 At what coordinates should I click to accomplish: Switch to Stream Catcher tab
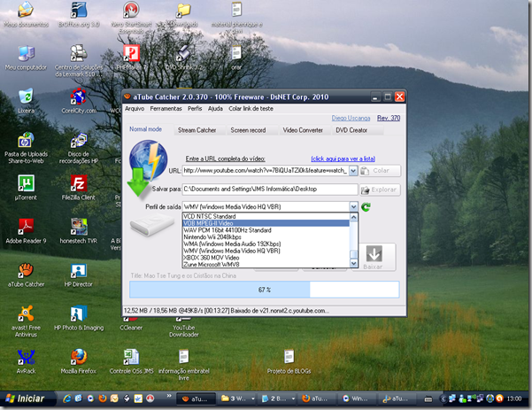tap(197, 130)
